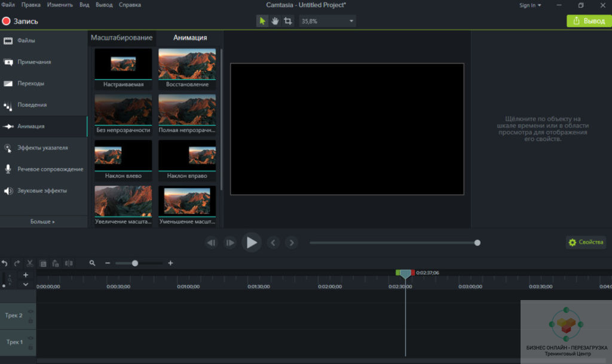The height and width of the screenshot is (364, 612).
Task: Click the Undo arrow in timeline toolbar
Action: (x=5, y=263)
